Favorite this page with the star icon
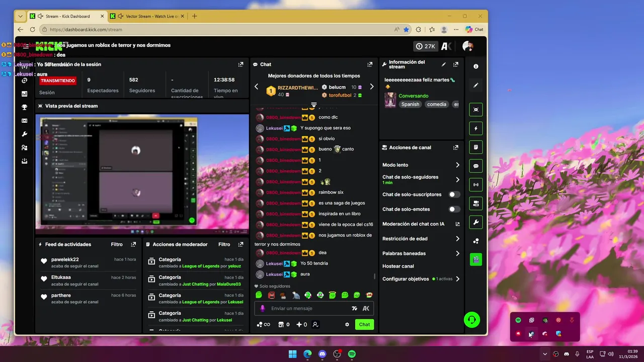This screenshot has width=644, height=362. pos(406,30)
